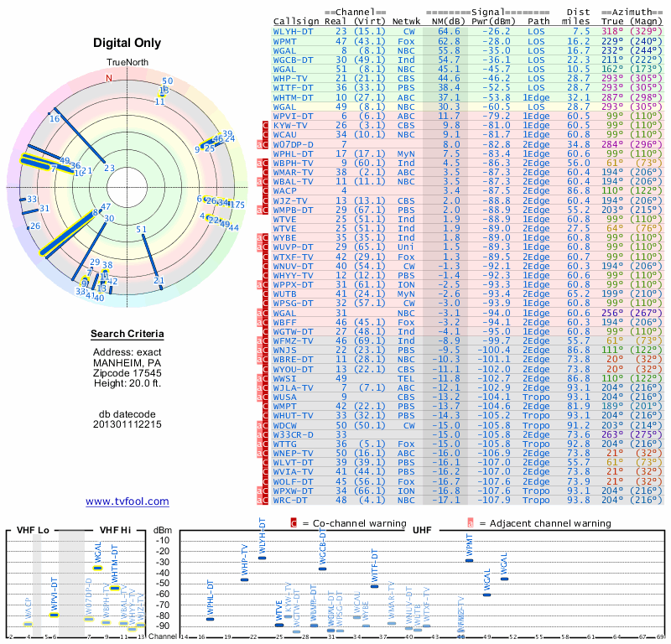This screenshot has height=644, width=671.
Task: Select WNUV-DT callsign in the table
Action: [x=293, y=266]
